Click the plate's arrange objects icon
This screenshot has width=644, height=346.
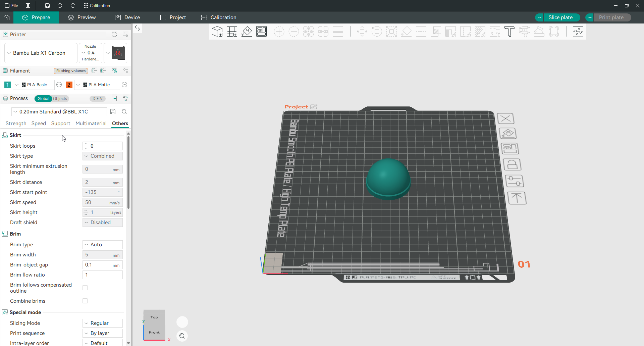[510, 148]
